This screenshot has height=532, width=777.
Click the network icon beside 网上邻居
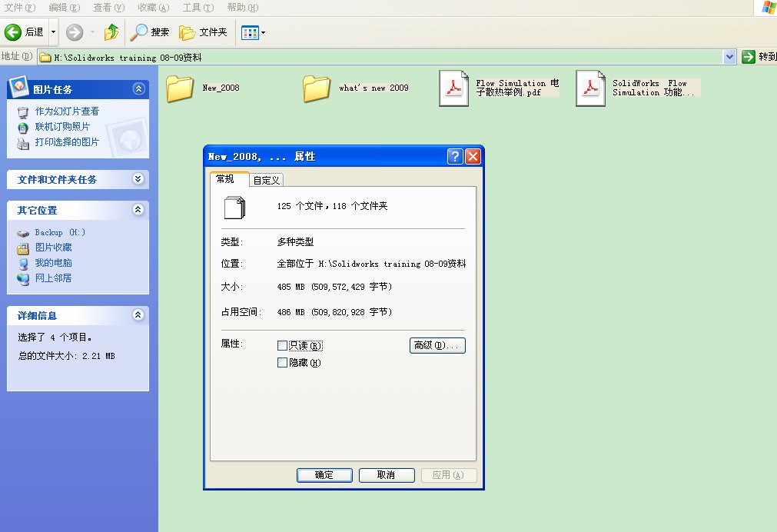coord(23,279)
